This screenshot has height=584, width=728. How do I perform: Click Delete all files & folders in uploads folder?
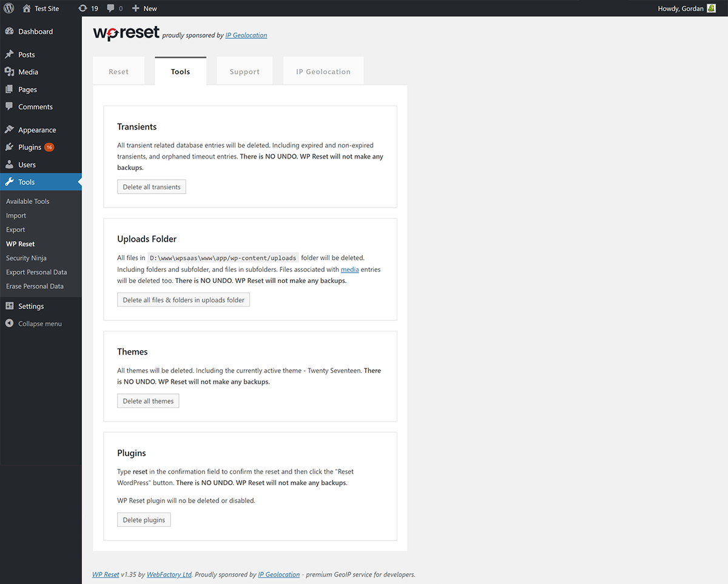(x=183, y=300)
